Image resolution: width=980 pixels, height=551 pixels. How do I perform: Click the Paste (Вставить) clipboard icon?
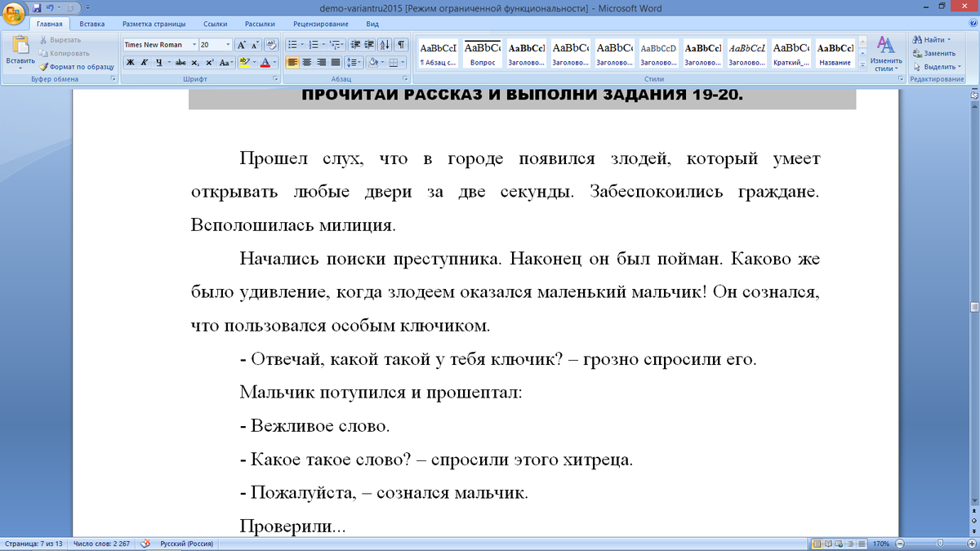click(20, 47)
